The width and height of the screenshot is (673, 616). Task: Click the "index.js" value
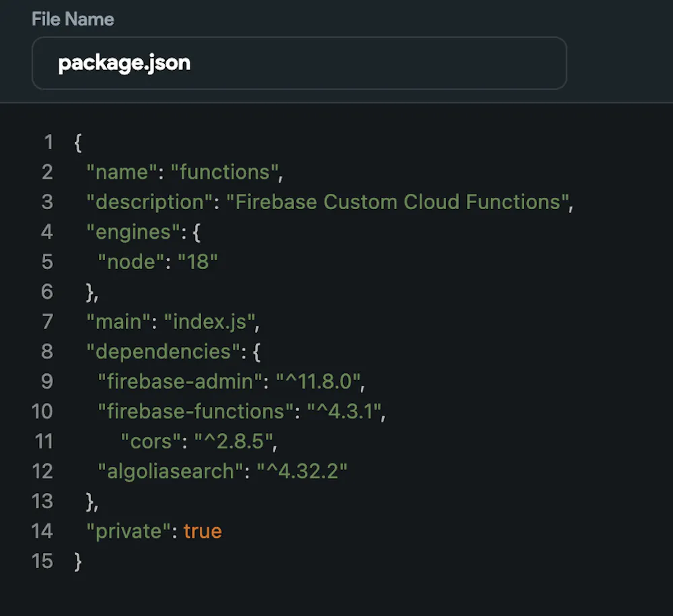tap(209, 322)
